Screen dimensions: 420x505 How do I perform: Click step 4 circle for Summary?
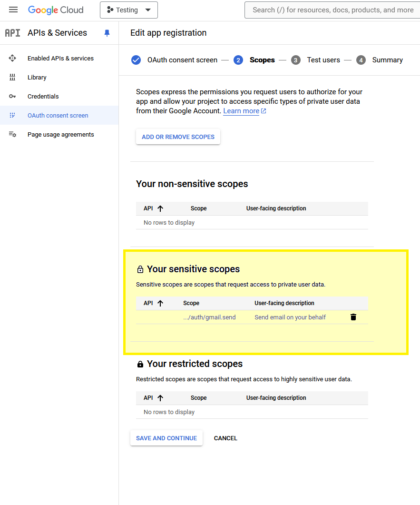click(361, 60)
